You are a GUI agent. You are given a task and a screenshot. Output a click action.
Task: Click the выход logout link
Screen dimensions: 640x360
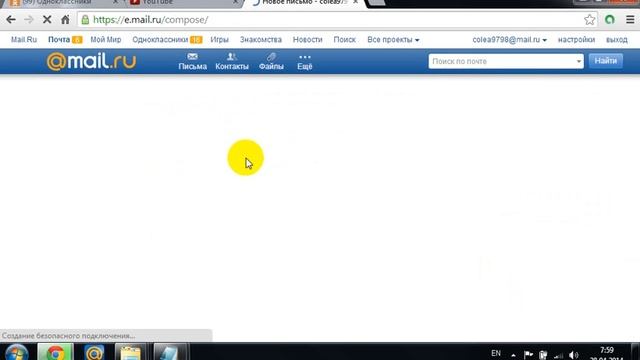click(x=617, y=40)
